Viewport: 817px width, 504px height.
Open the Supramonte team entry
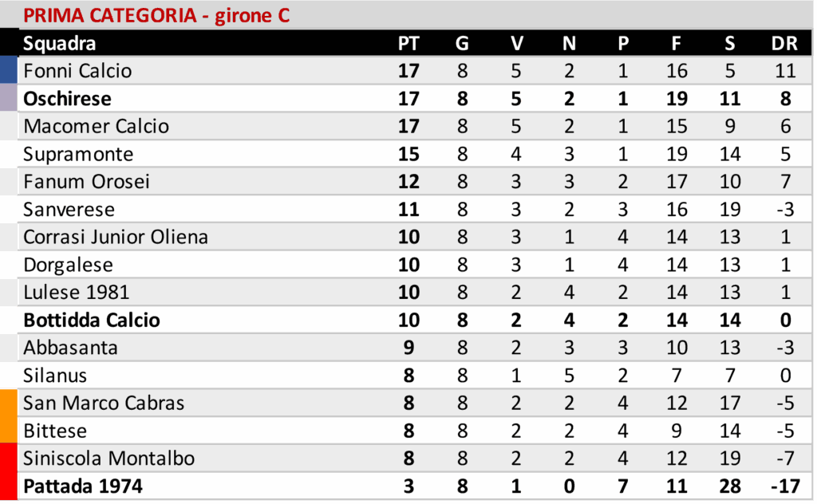[x=78, y=154]
